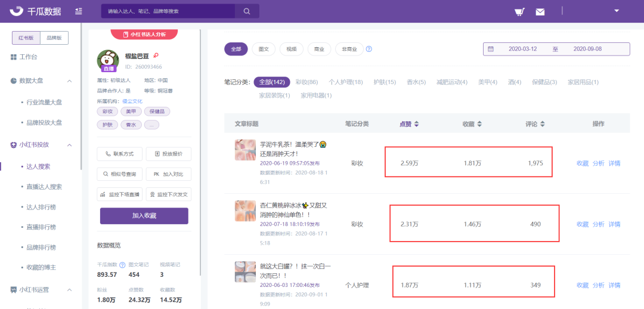Click the pin icon beside 椒盐巴豆
Screen dimensions: 644x309
click(156, 55)
